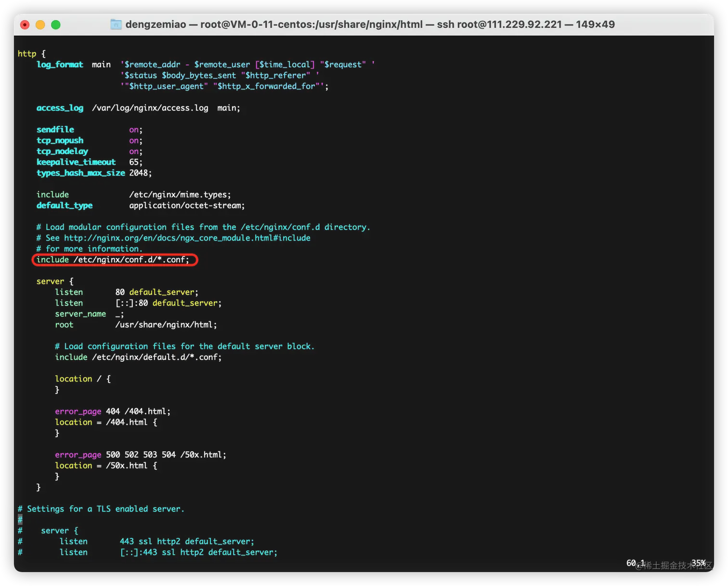
Task: Click the "on;" value of tcp_nodelay
Action: pyautogui.click(x=136, y=151)
